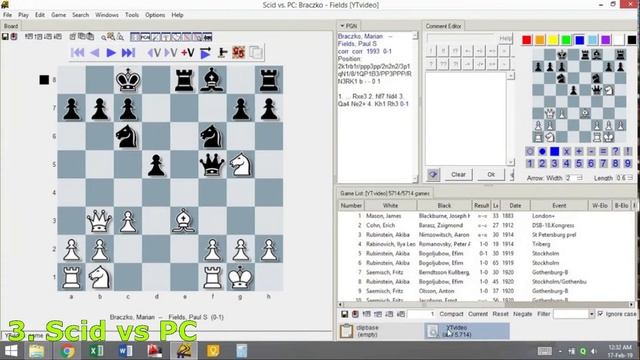Click Clear button in Comment Editor

(x=458, y=174)
